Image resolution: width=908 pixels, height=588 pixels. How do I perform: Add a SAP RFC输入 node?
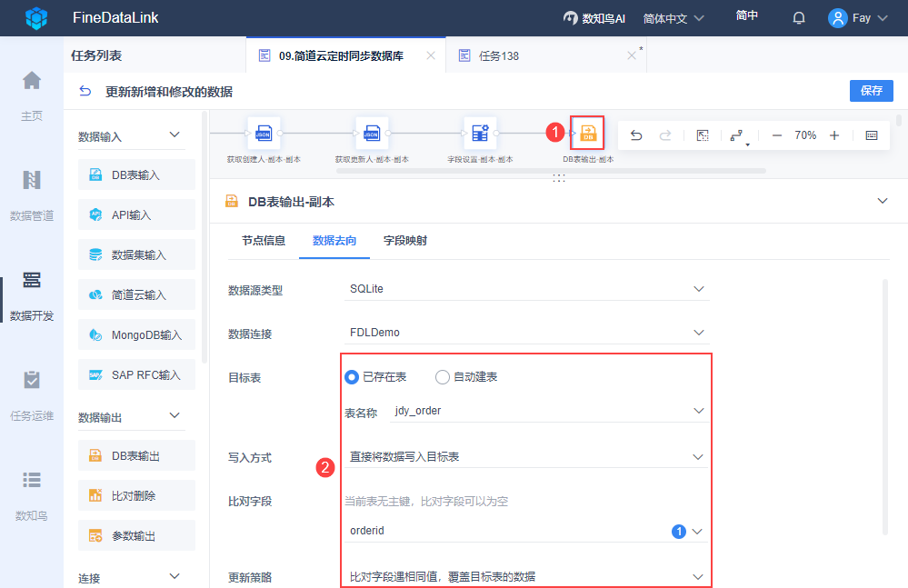click(136, 374)
